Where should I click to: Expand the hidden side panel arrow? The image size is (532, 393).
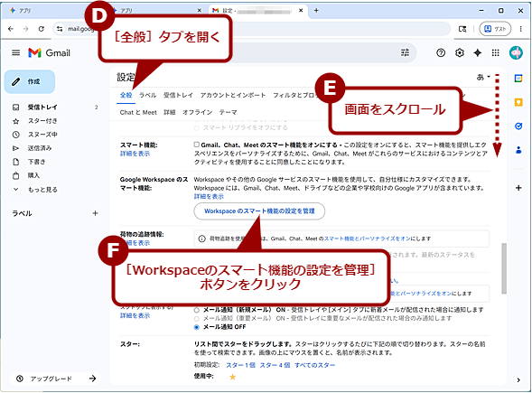[518, 380]
